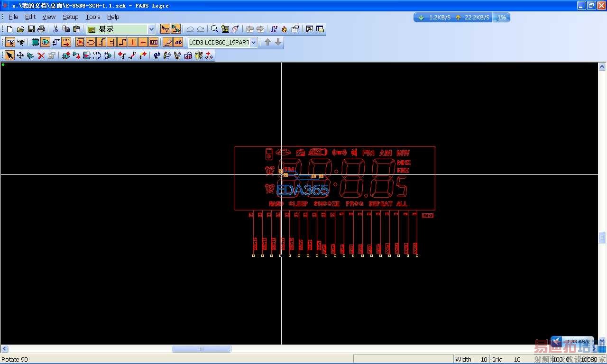
Task: Select the Swap Reference Designators U1 U2 tool
Action: (x=97, y=55)
